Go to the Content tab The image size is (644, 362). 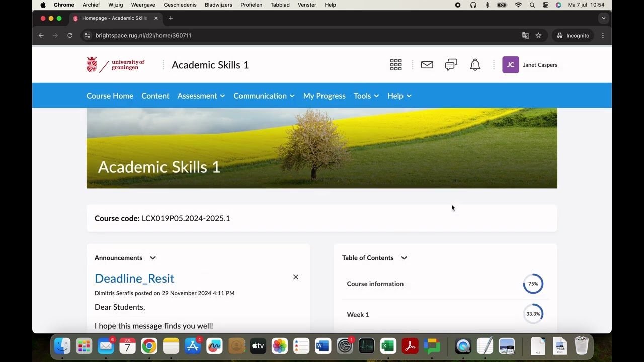point(155,96)
